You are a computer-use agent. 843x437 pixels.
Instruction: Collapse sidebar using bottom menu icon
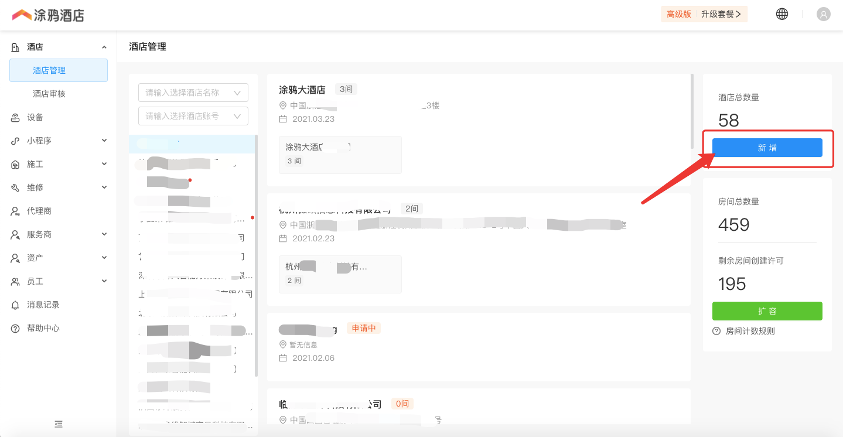(58, 424)
